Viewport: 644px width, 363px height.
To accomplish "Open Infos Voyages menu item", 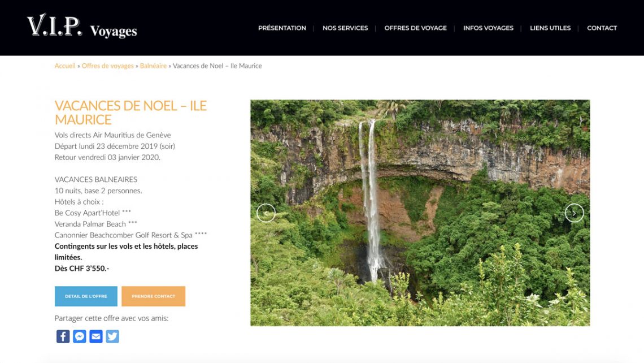I will pos(488,28).
